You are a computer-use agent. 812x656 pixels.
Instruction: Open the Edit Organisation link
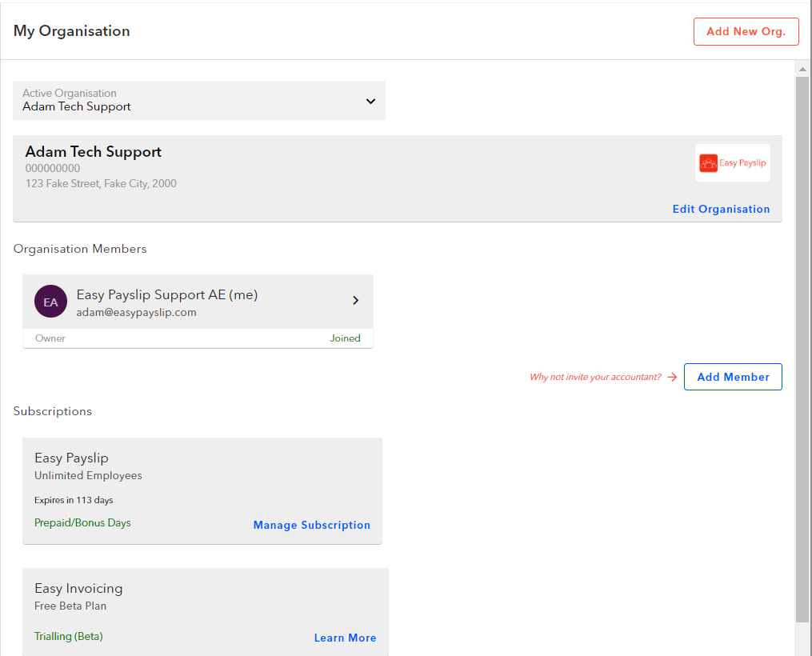click(x=721, y=209)
